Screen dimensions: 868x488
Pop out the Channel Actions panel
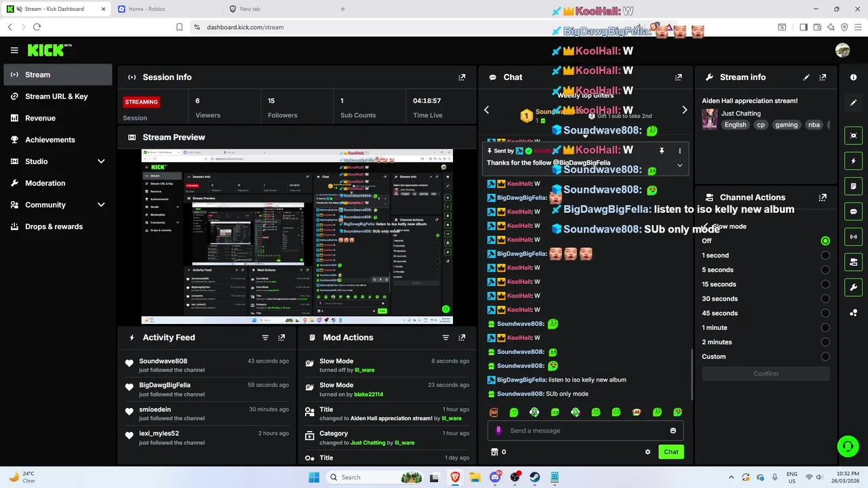(x=823, y=197)
